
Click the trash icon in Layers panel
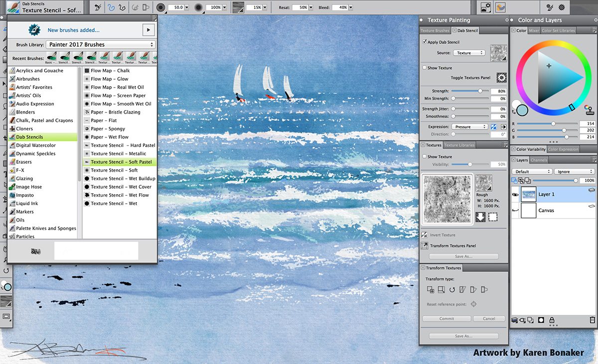coord(592,320)
